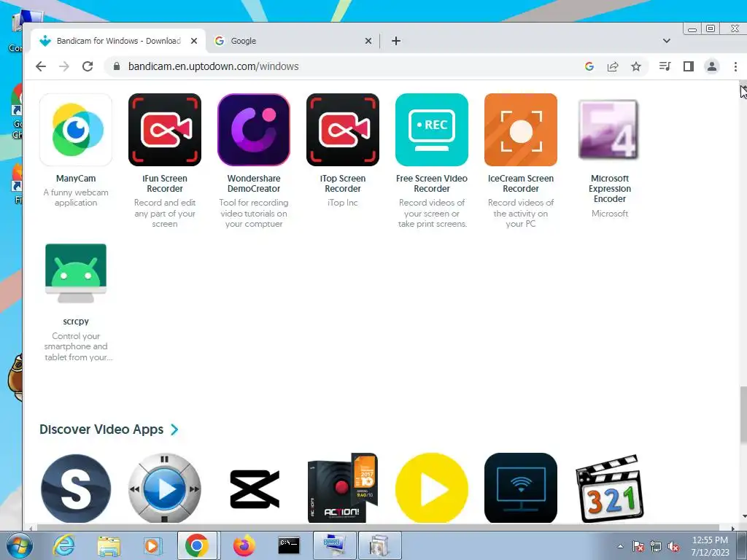
Task: Click the vertical scrollbar thumb
Action: [743, 415]
